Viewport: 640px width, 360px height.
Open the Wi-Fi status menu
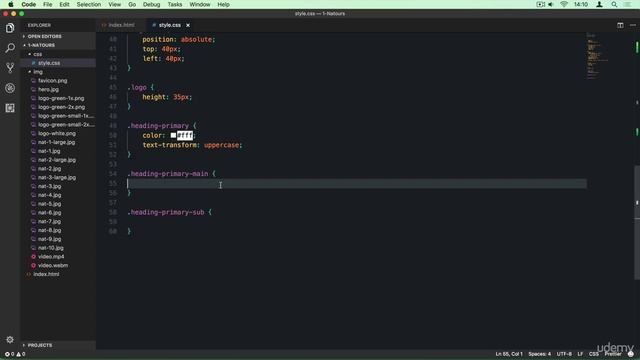[x=564, y=4]
